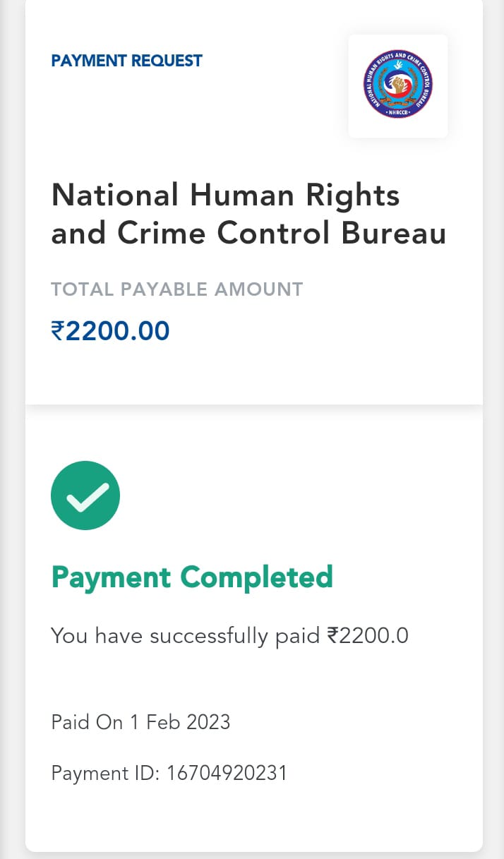Image resolution: width=504 pixels, height=859 pixels.
Task: Select the date 1 Feb 2023
Action: point(179,722)
